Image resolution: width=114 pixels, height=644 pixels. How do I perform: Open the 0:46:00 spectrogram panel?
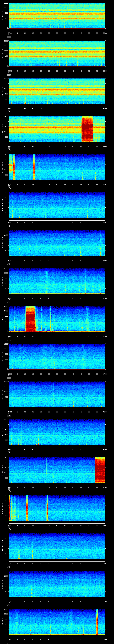[57, 357]
